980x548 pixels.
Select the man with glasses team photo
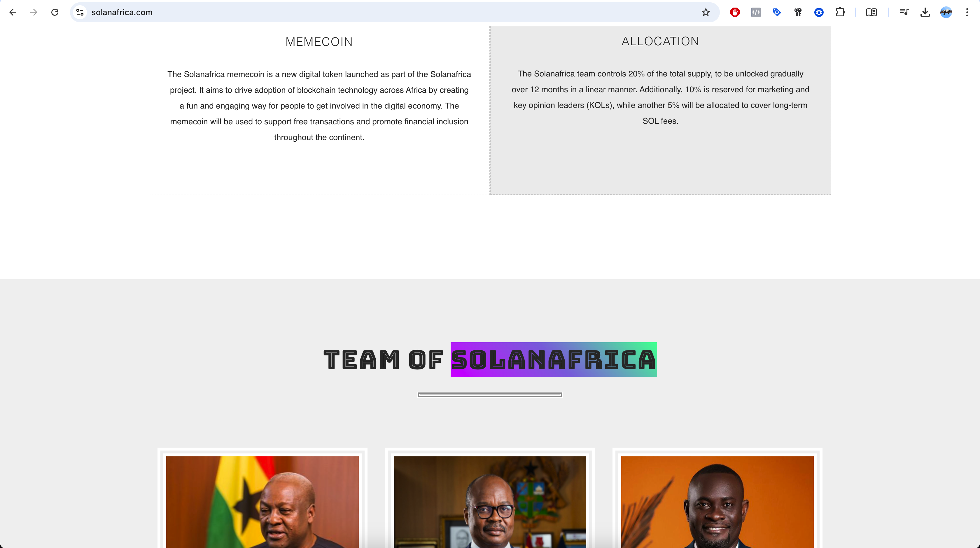click(490, 502)
